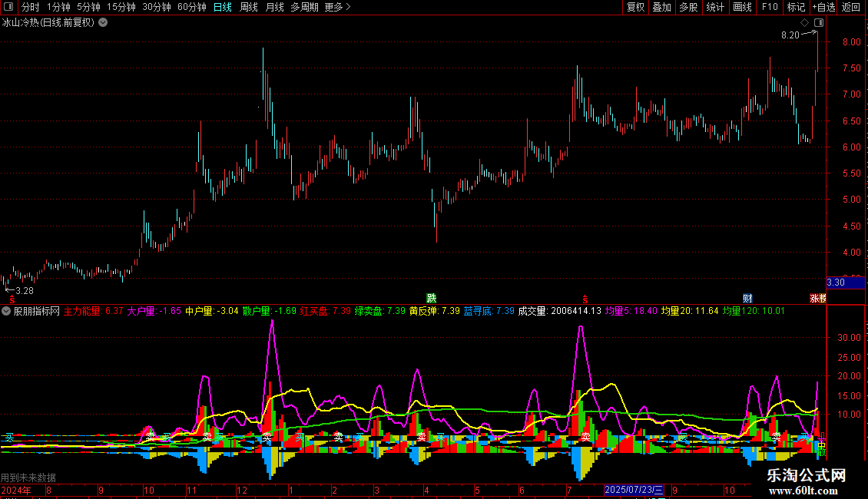Click the 蓝寻底 indicator label
The width and height of the screenshot is (868, 499).
[x=489, y=311]
